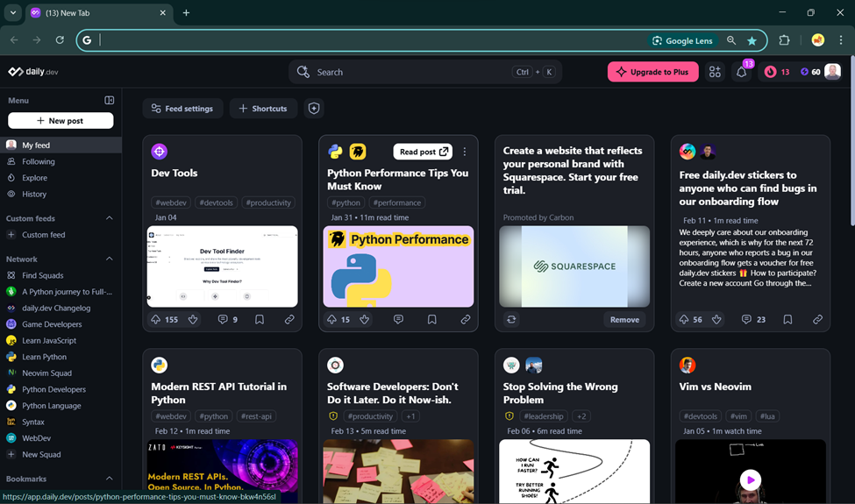Open Explore section
The height and width of the screenshot is (504, 855).
click(x=61, y=178)
